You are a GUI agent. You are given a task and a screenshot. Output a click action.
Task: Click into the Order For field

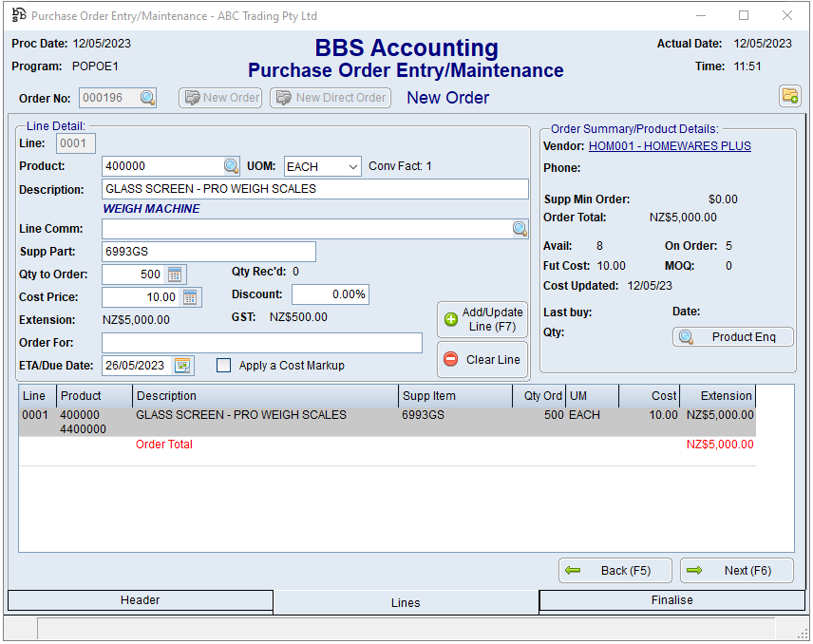click(261, 343)
